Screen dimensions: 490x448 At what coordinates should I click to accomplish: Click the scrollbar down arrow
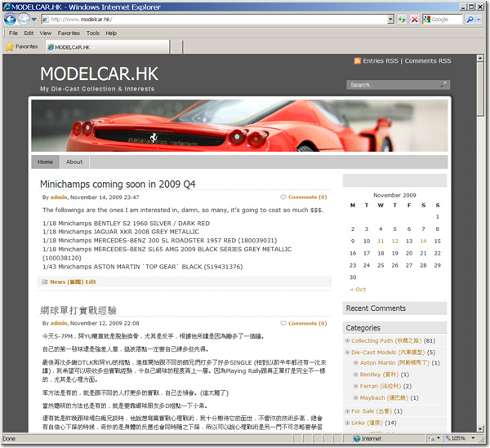pos(480,428)
